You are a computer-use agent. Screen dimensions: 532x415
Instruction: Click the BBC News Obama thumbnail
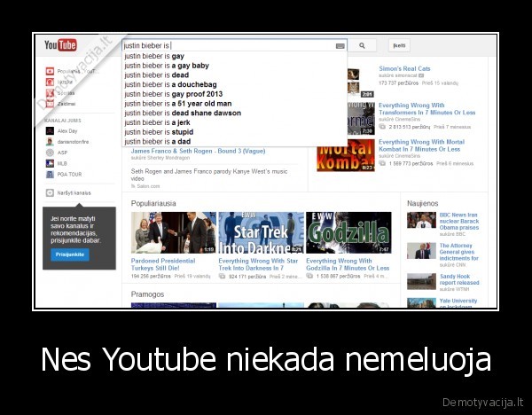tap(421, 220)
